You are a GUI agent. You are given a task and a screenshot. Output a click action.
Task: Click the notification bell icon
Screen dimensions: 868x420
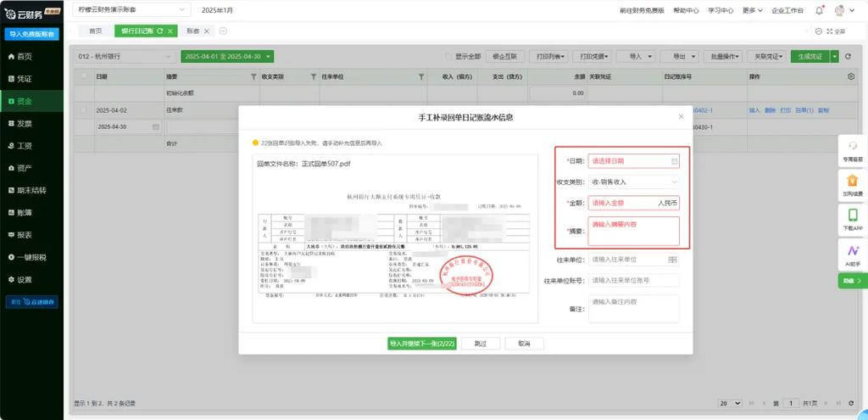[820, 10]
